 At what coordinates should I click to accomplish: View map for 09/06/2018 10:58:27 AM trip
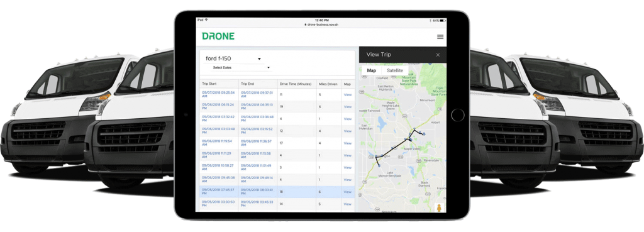(x=347, y=167)
